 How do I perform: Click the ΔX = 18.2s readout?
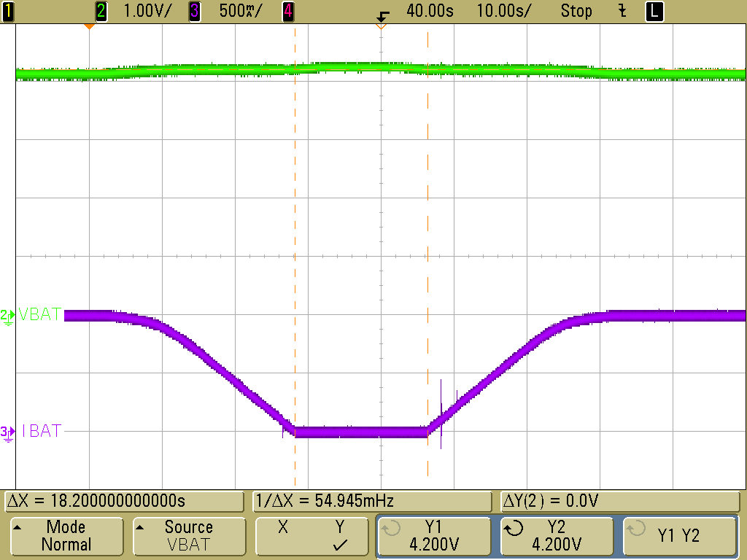(124, 501)
